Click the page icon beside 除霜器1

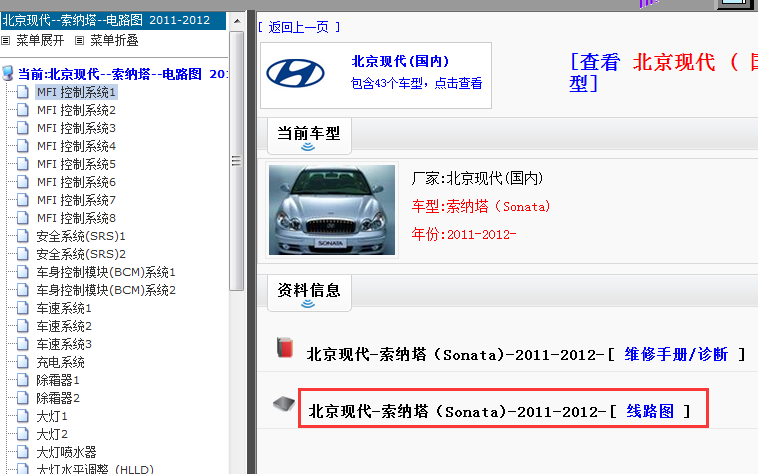point(23,379)
